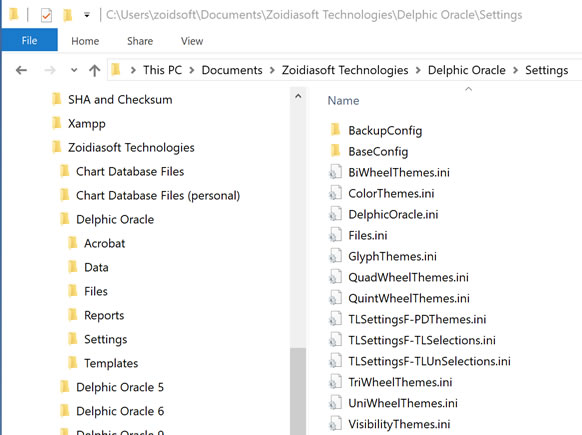The width and height of the screenshot is (582, 435).
Task: Click the navigation pane scrollbar thumb
Action: 298,391
